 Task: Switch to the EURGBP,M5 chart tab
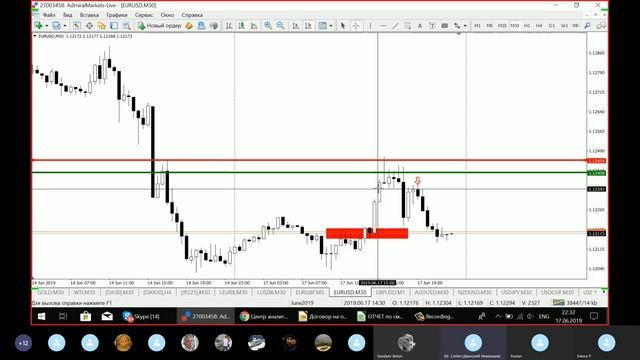310,292
